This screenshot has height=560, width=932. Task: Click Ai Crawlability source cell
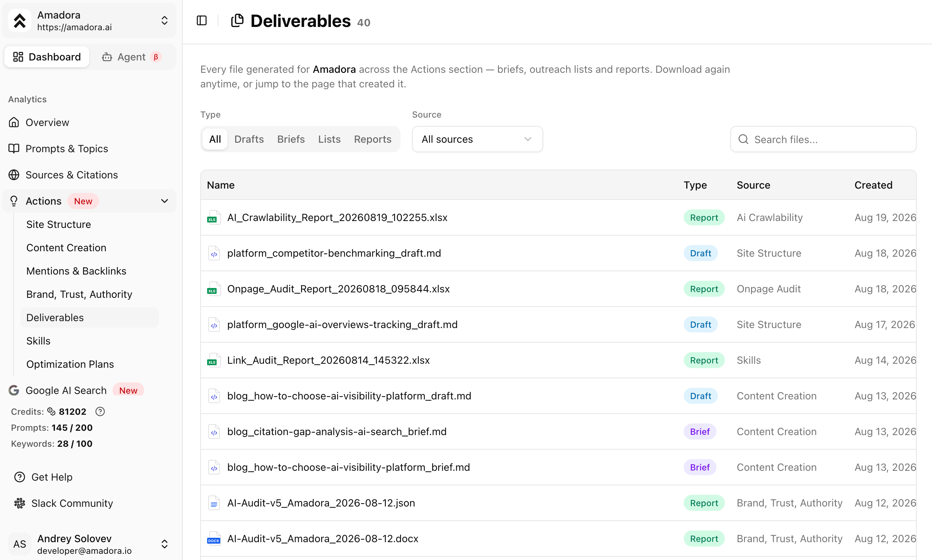click(769, 217)
